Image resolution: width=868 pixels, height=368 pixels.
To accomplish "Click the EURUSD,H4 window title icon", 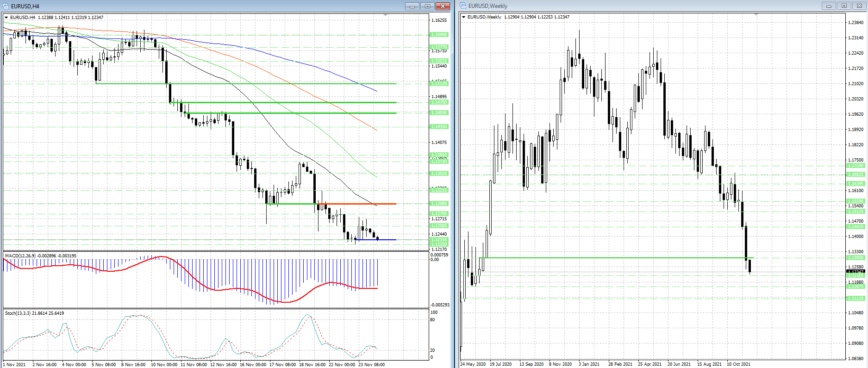I will tap(6, 6).
